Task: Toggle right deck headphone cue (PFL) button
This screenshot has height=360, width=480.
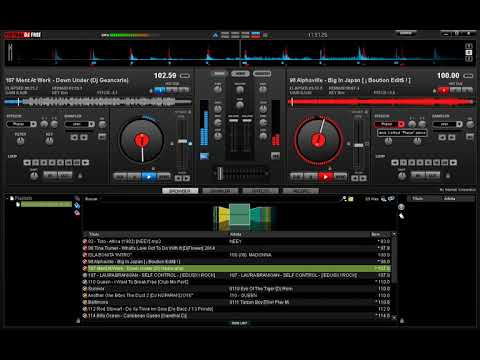Action: [x=275, y=156]
